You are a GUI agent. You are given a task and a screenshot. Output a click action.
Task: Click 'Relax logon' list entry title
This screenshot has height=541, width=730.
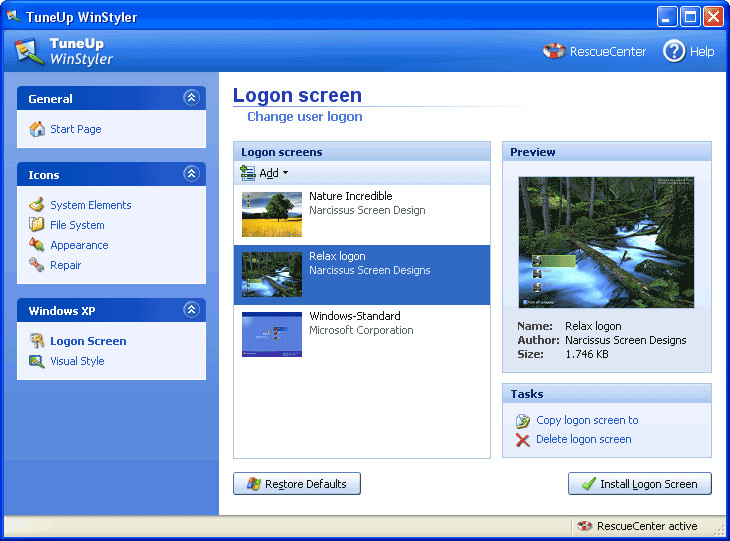[337, 256]
